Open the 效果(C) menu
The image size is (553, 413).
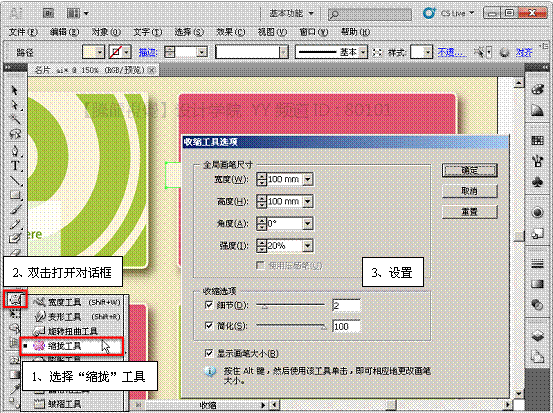pyautogui.click(x=230, y=32)
